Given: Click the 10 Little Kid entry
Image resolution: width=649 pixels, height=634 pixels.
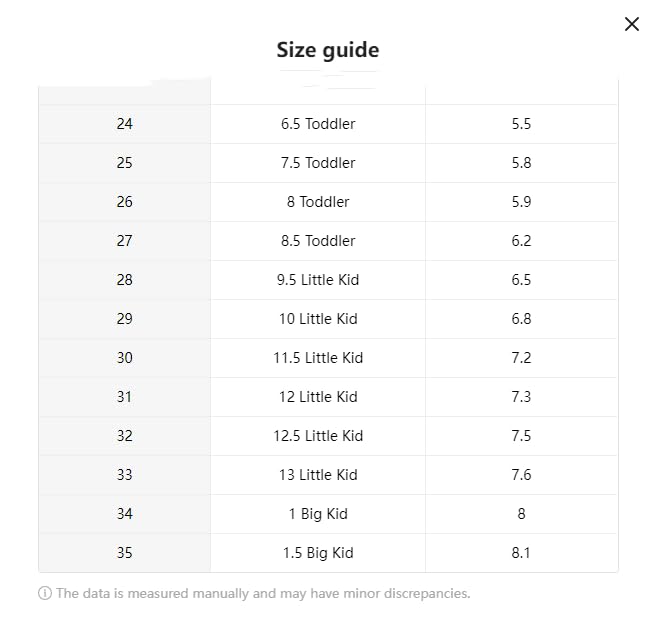Looking at the screenshot, I should coord(318,319).
